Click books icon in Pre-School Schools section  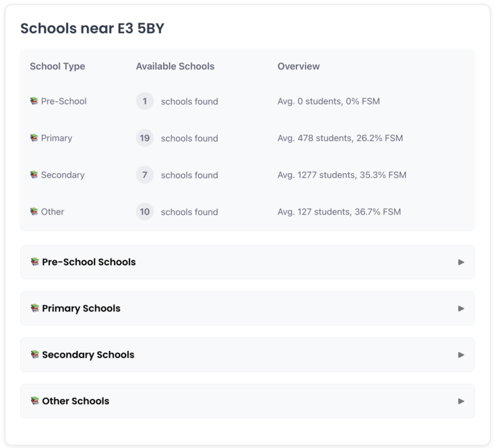(x=35, y=262)
